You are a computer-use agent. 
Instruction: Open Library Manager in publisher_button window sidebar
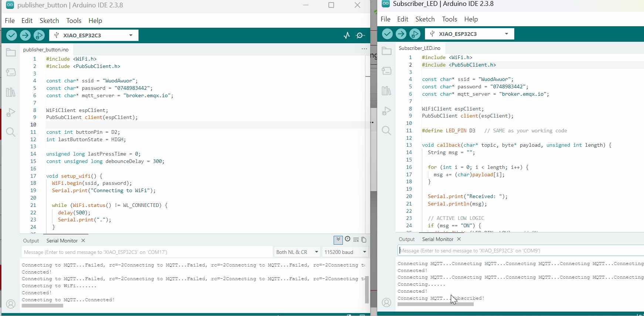pos(11,92)
